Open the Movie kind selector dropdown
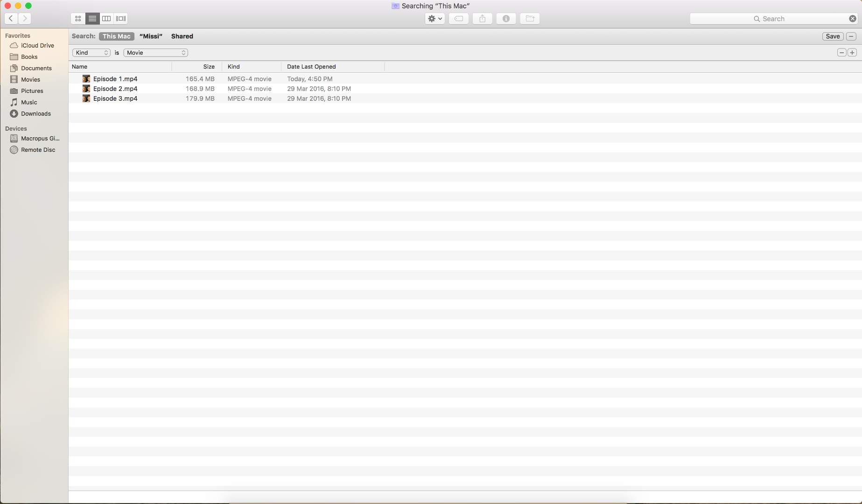This screenshot has width=862, height=504. (x=155, y=53)
